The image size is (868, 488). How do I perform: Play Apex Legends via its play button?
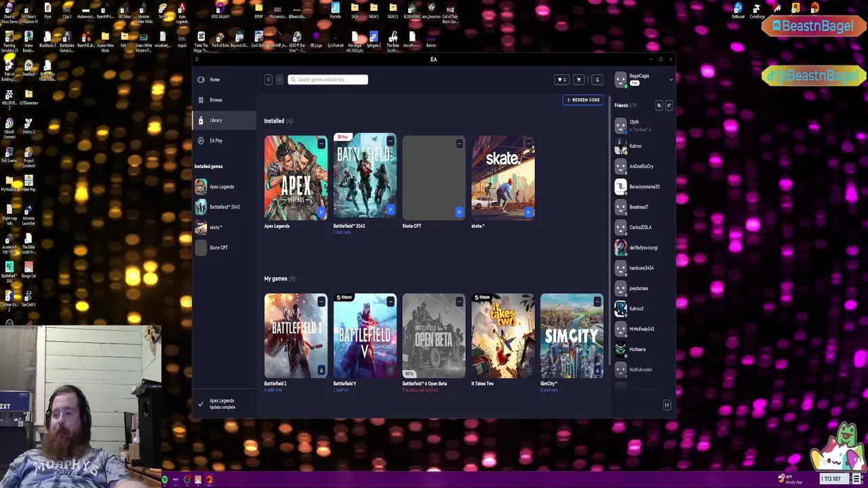[x=321, y=211]
